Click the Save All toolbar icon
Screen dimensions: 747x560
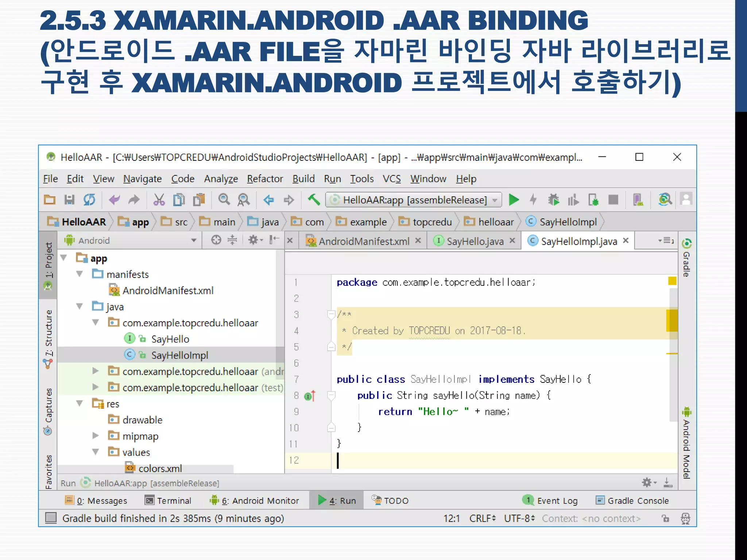point(69,200)
